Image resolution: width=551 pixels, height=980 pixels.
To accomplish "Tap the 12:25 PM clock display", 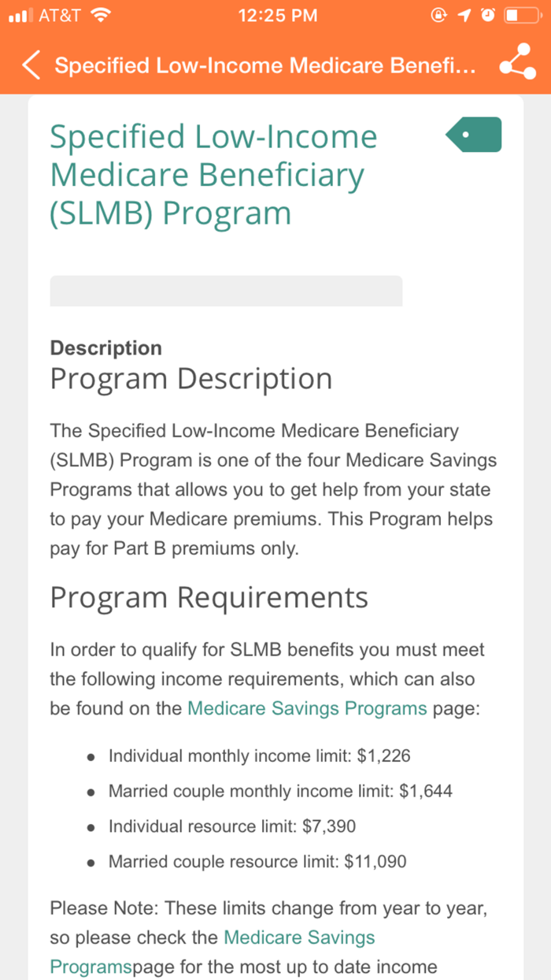I will pos(277,13).
